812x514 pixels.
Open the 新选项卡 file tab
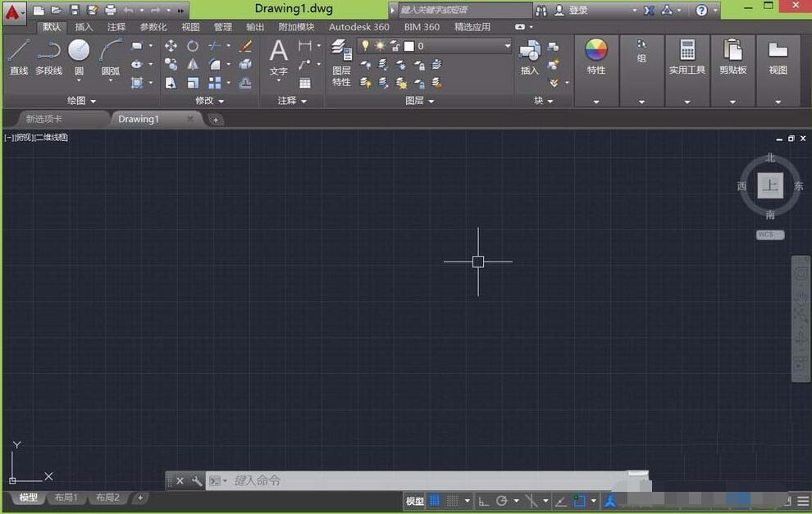(44, 119)
